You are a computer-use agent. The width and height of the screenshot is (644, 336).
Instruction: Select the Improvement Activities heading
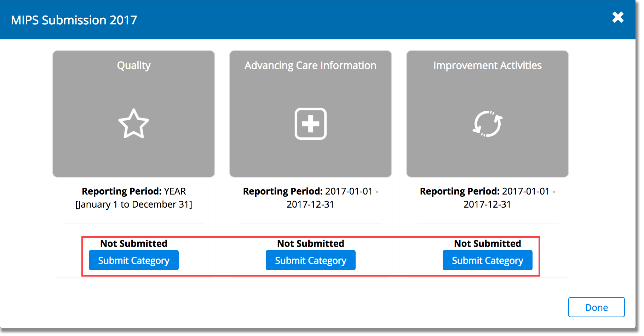pos(487,65)
